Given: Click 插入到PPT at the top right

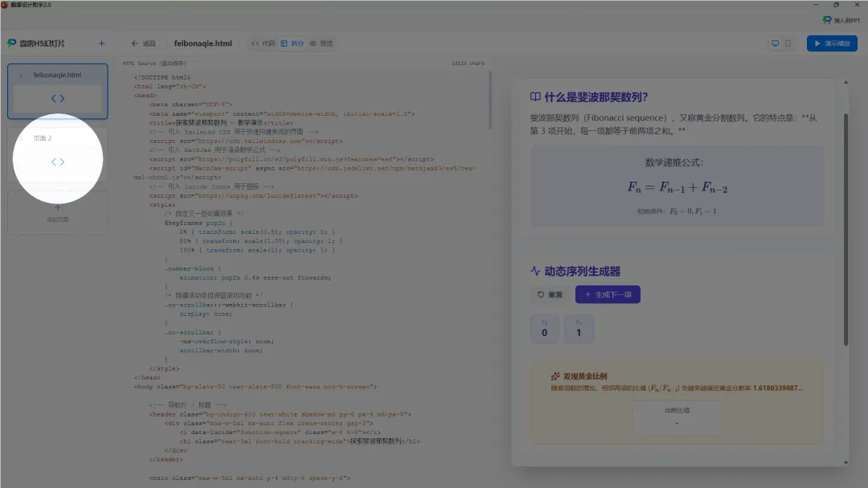Looking at the screenshot, I should click(x=841, y=20).
